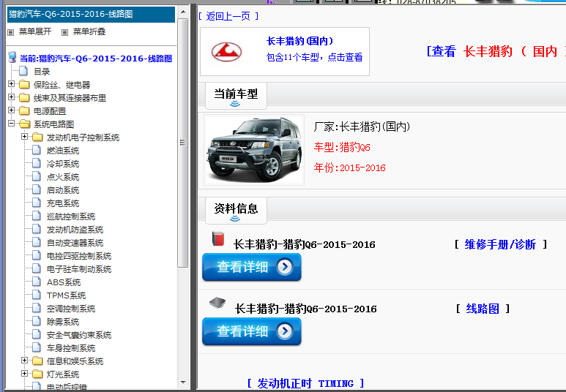566x392 pixels.
Task: Click the folder icon of 发动机电子控制系统
Action: (x=37, y=137)
